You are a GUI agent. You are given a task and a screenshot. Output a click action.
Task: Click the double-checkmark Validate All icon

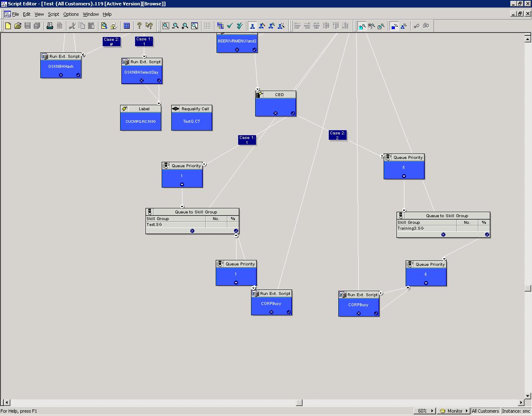(239, 26)
